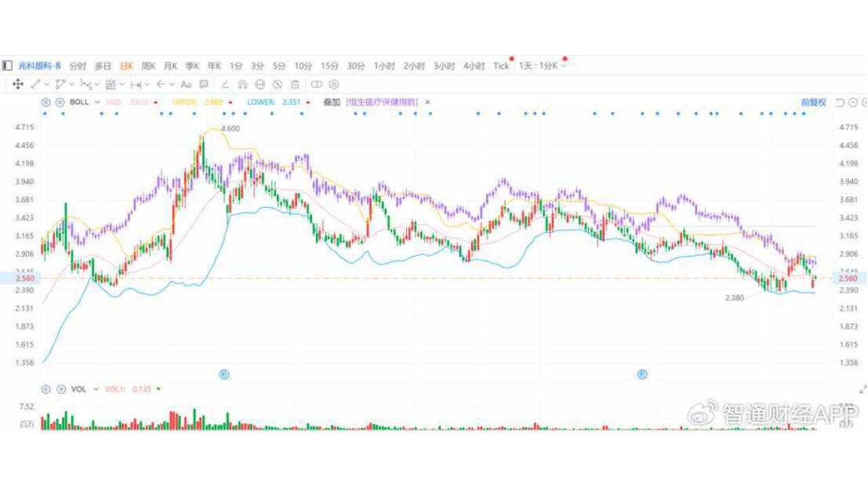The image size is (868, 488).
Task: Click the 叠加 overlay button
Action: 332,102
